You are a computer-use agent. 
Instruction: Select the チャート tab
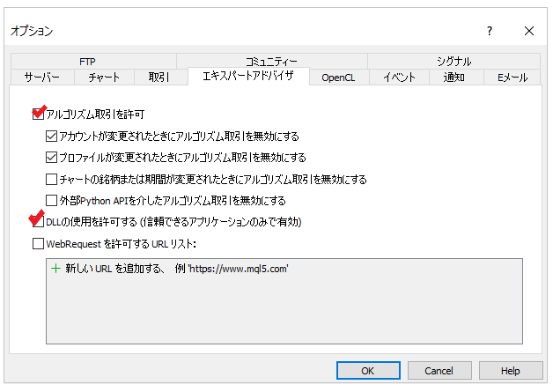pos(104,78)
